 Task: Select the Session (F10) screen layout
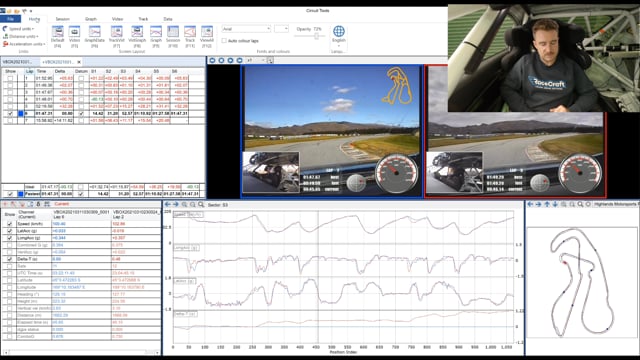coord(173,36)
